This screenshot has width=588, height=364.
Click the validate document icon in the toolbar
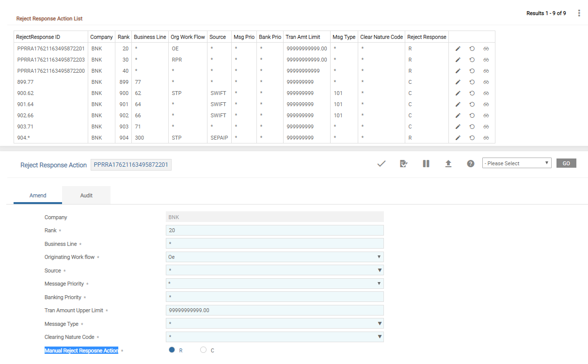point(403,164)
